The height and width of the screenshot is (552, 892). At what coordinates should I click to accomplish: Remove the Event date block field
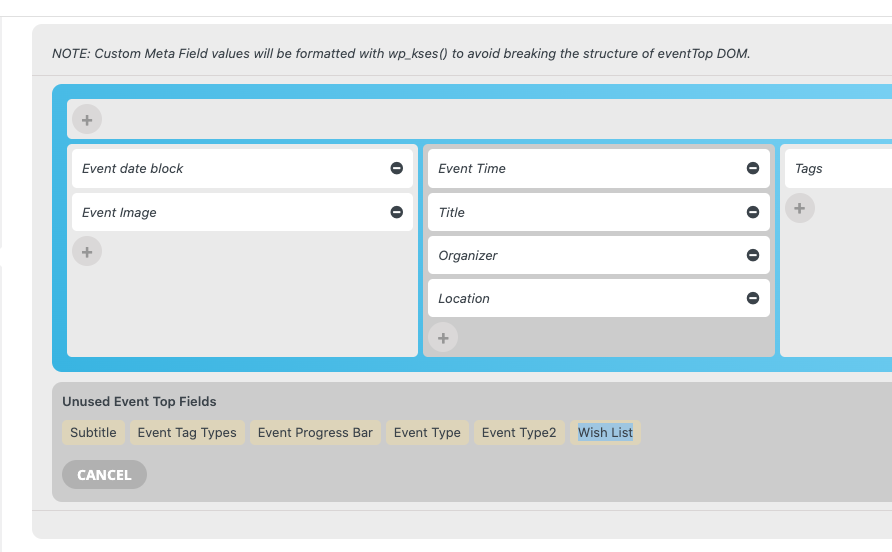(x=397, y=168)
